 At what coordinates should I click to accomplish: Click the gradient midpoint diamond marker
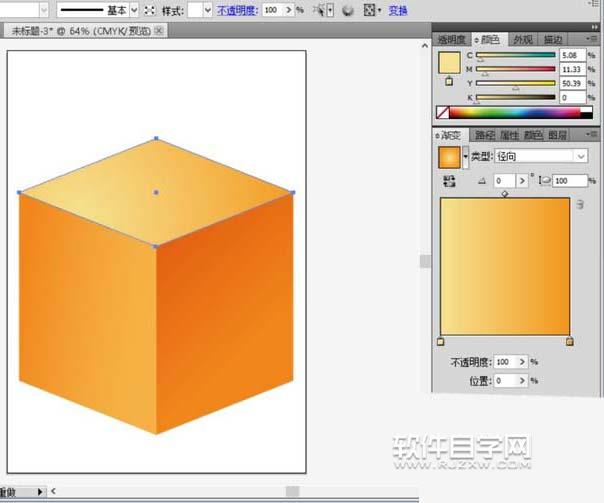505,193
